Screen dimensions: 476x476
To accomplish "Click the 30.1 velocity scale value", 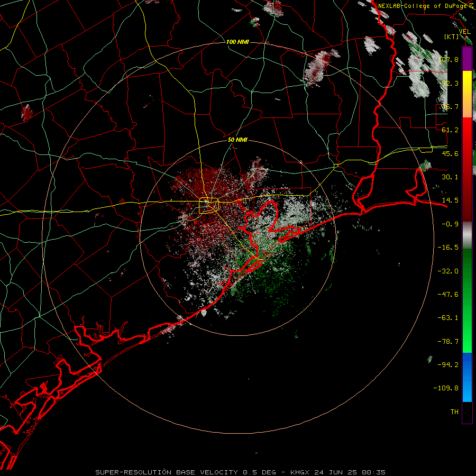I will [450, 177].
